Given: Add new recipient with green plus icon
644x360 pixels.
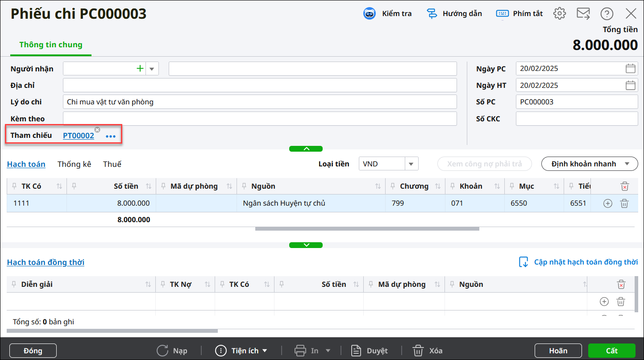Looking at the screenshot, I should click(x=140, y=69).
